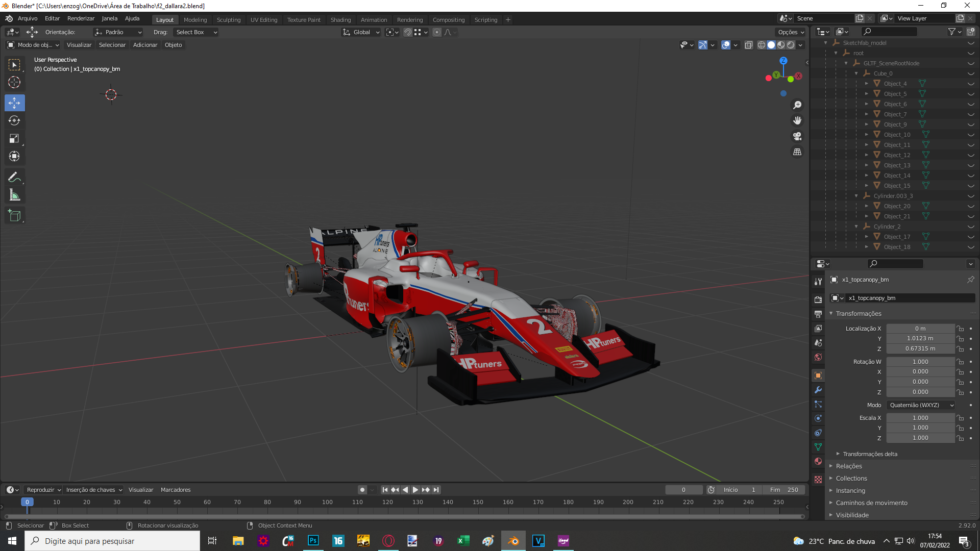Open Photoshop from the taskbar
This screenshot has height=551, width=980.
[x=313, y=541]
